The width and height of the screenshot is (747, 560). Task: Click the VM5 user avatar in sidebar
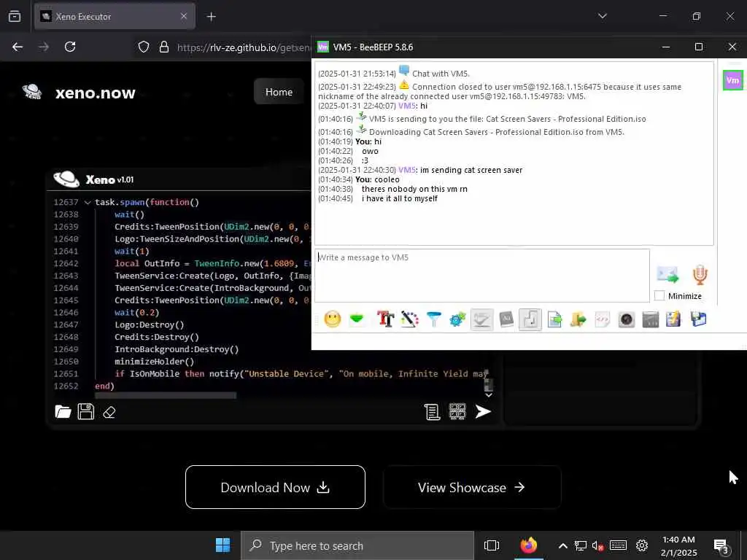point(732,80)
